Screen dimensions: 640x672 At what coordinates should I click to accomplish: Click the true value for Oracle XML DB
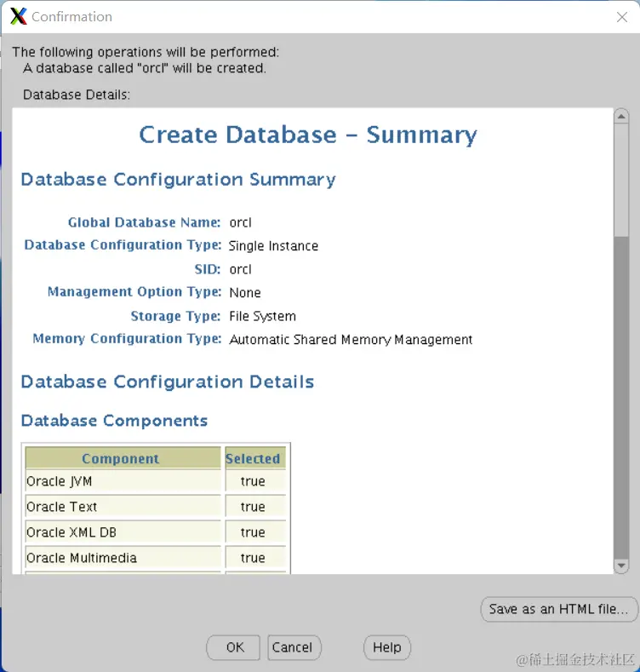[x=253, y=532]
